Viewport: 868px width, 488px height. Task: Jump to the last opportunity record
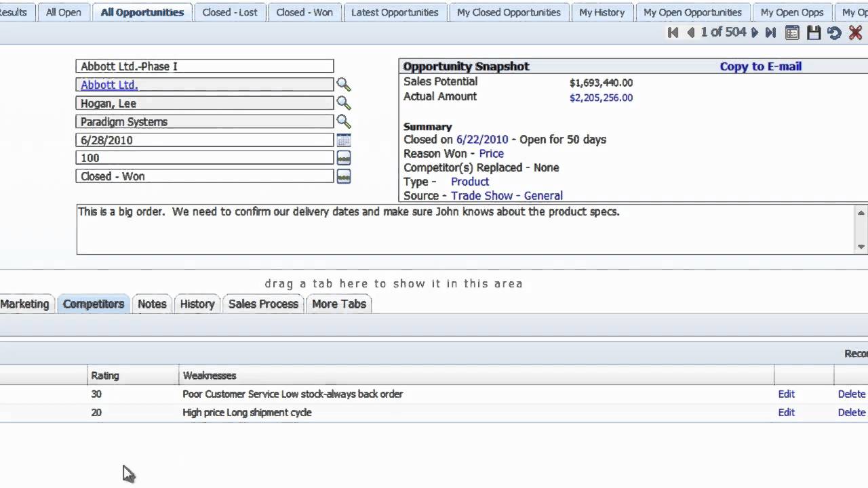[x=770, y=33]
